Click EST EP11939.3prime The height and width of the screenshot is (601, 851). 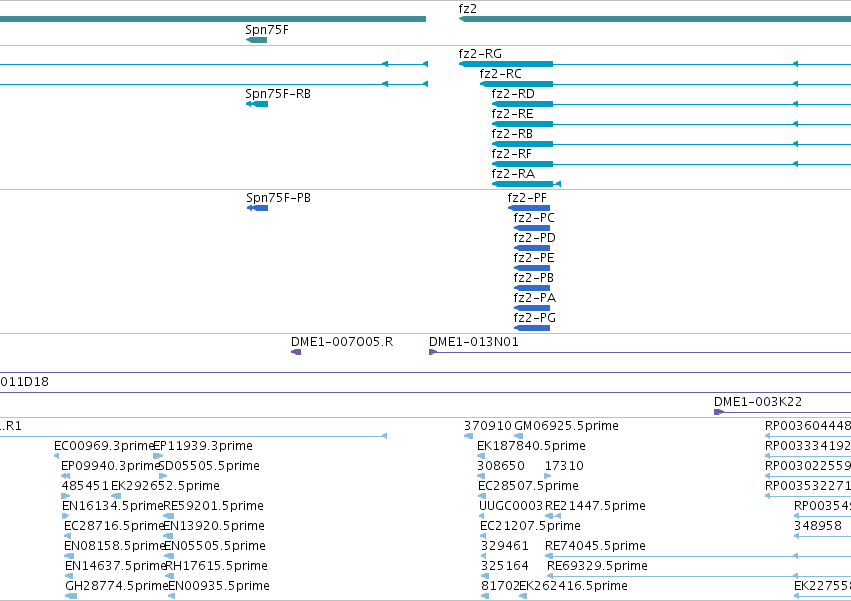coord(203,446)
